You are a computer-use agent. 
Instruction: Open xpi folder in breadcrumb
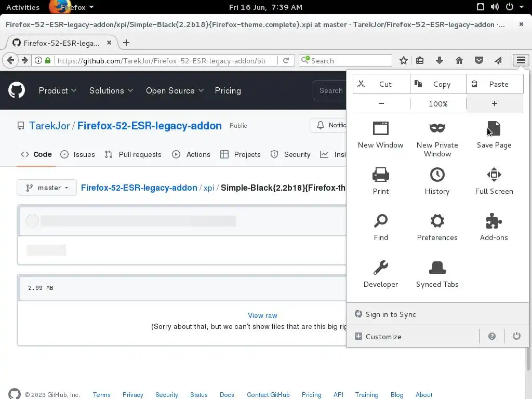pyautogui.click(x=209, y=188)
